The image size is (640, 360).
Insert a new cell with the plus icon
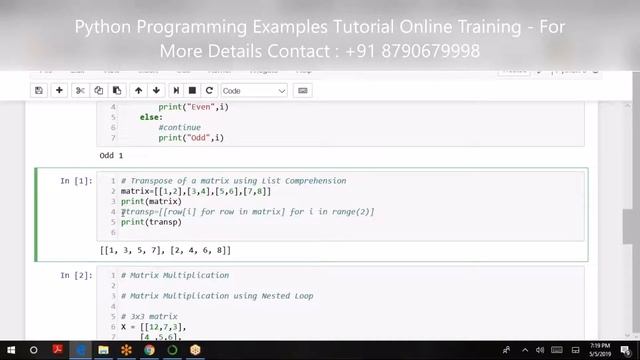59,91
